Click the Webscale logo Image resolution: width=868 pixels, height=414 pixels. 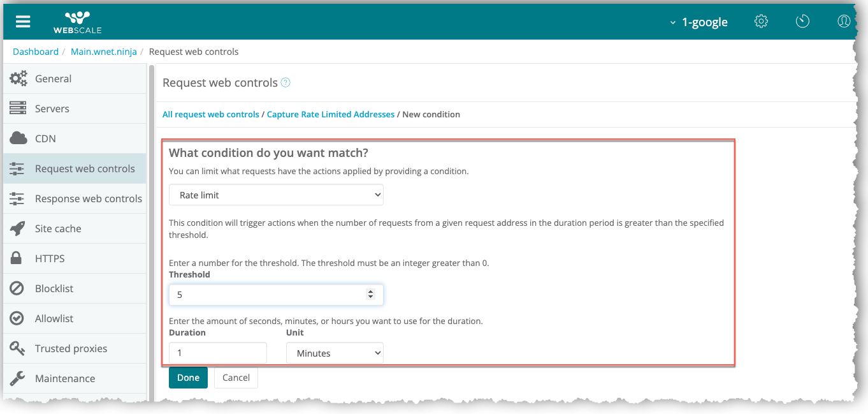pyautogui.click(x=77, y=22)
